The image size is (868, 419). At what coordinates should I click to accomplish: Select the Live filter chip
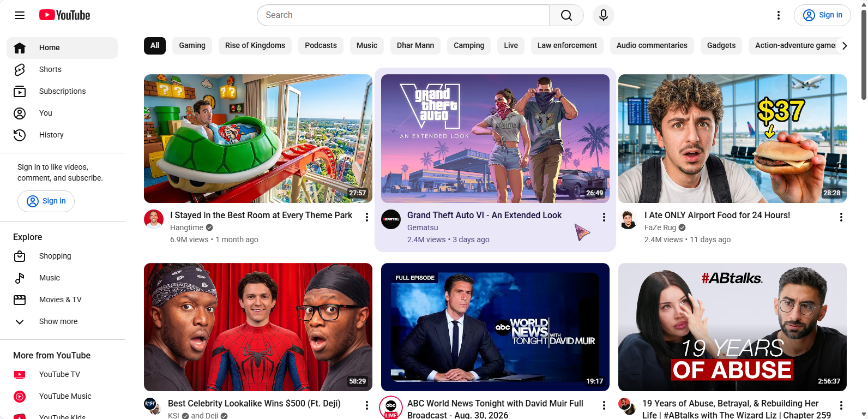pyautogui.click(x=511, y=46)
